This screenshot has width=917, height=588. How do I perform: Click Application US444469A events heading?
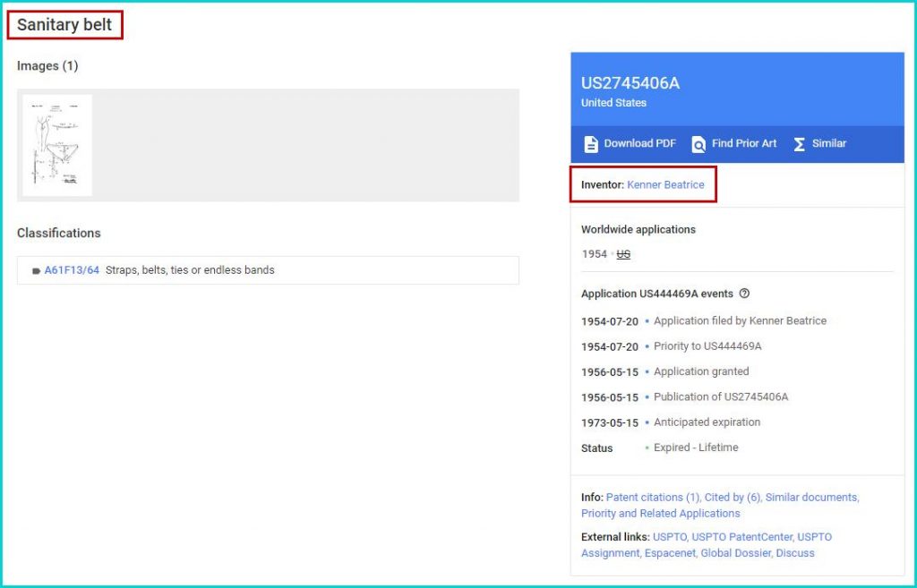click(656, 294)
